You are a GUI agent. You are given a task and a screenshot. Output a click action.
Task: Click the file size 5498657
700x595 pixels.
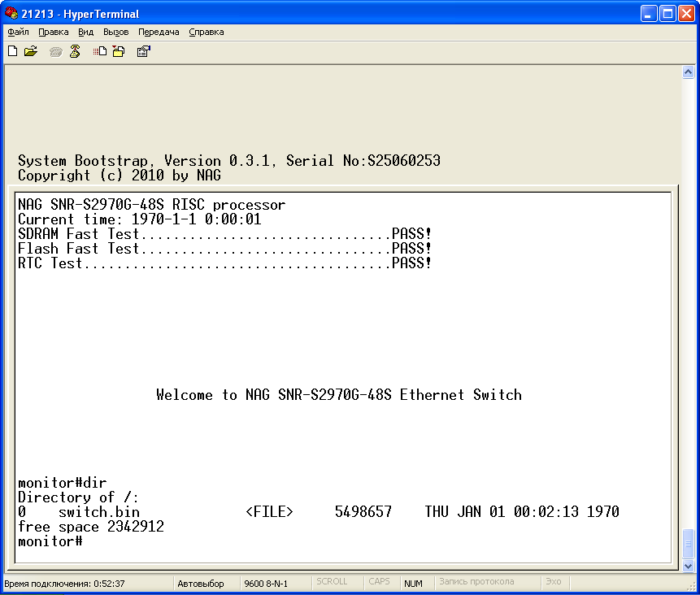pyautogui.click(x=363, y=511)
